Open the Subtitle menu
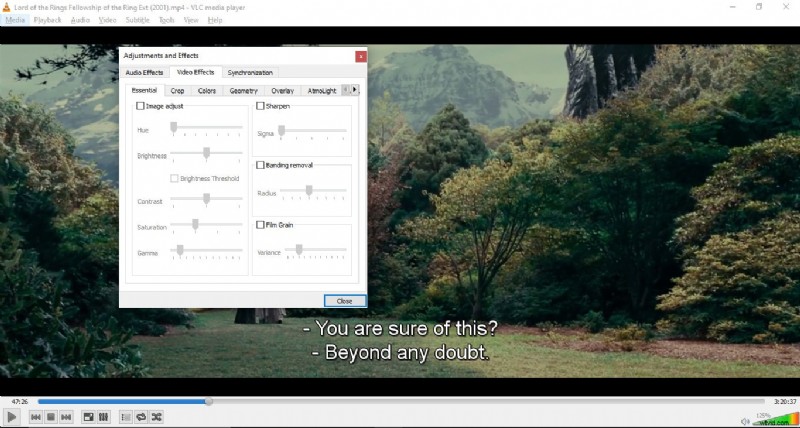Screen dimensions: 800x428 coord(137,20)
